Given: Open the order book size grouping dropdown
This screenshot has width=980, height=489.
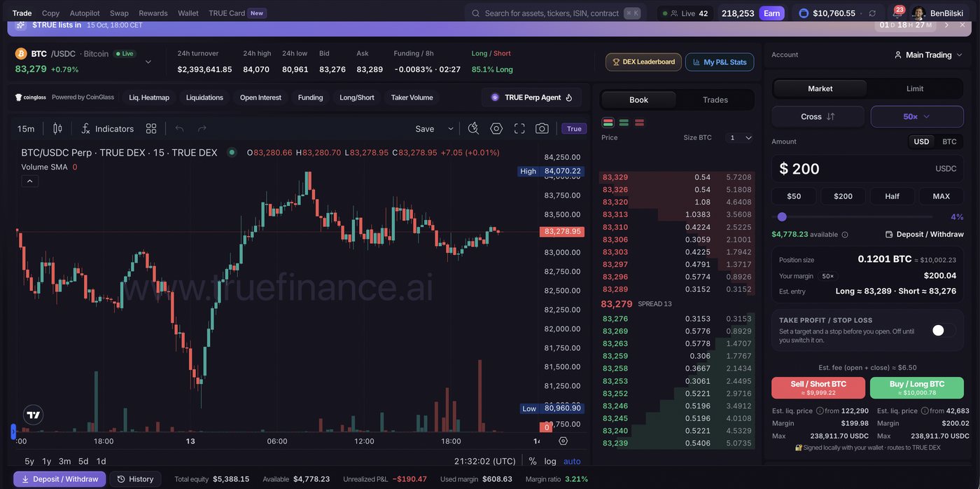Looking at the screenshot, I should click(x=741, y=137).
